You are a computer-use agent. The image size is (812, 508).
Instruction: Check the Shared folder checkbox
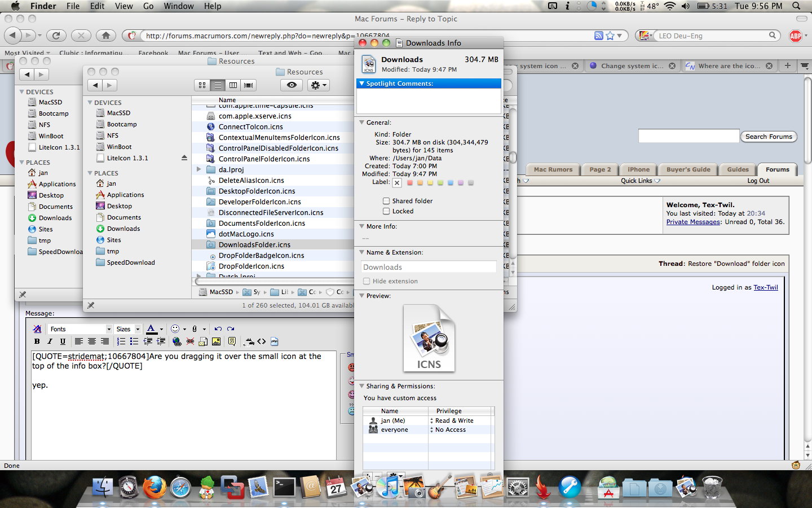tap(386, 201)
